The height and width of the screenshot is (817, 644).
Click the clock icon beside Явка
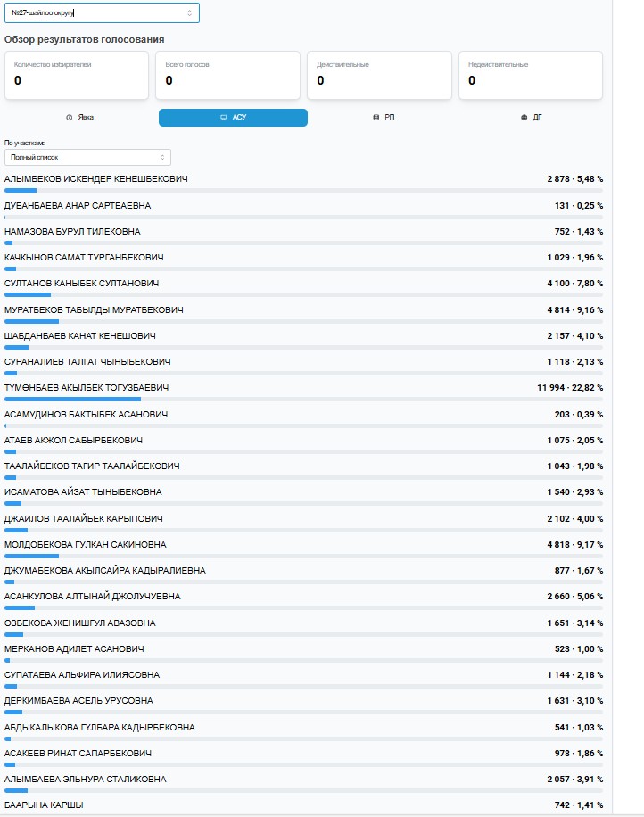tap(70, 118)
